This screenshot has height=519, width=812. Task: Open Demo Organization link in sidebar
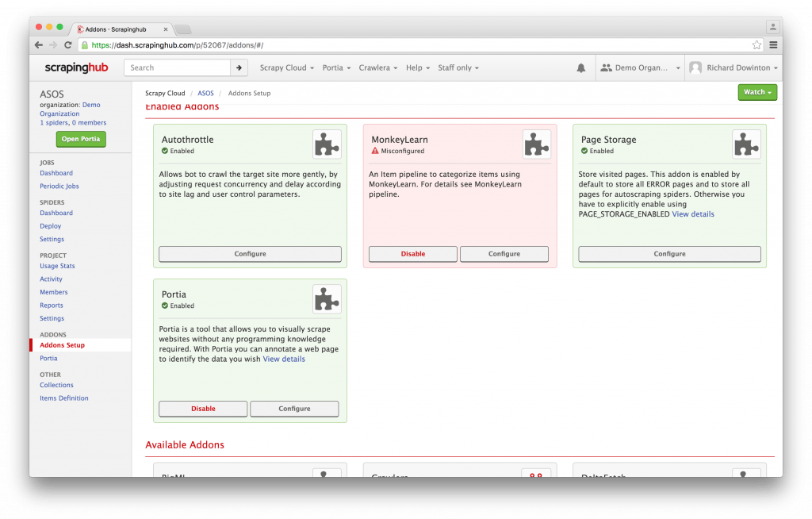coord(70,110)
